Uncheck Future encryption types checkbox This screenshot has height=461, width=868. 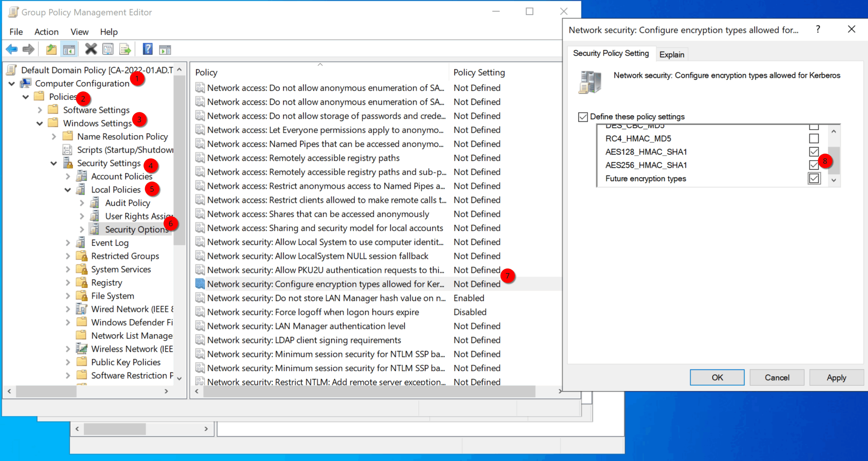click(813, 179)
